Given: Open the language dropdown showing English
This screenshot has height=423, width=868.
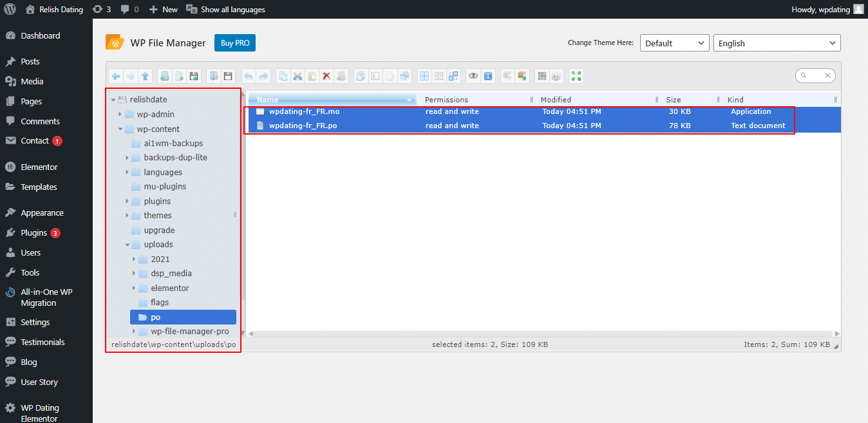Looking at the screenshot, I should click(777, 43).
